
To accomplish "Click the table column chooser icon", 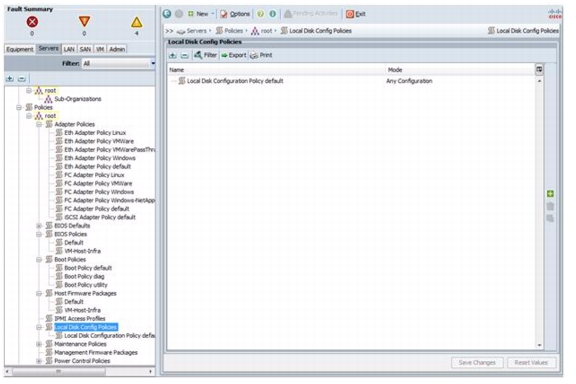I will [x=539, y=69].
